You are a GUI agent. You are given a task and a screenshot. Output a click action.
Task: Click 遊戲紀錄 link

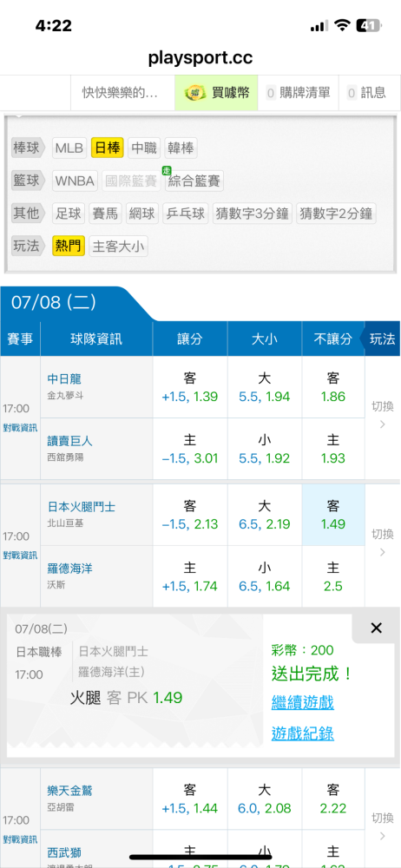click(x=303, y=733)
